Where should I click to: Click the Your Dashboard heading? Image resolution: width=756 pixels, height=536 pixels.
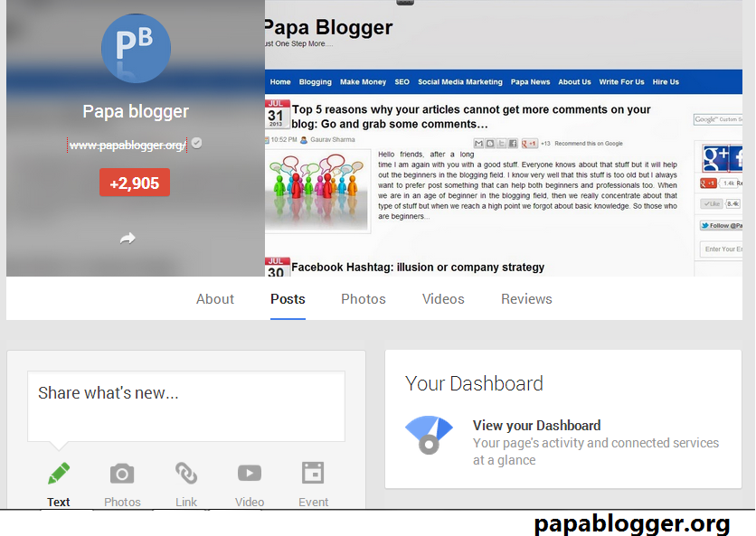tap(474, 383)
